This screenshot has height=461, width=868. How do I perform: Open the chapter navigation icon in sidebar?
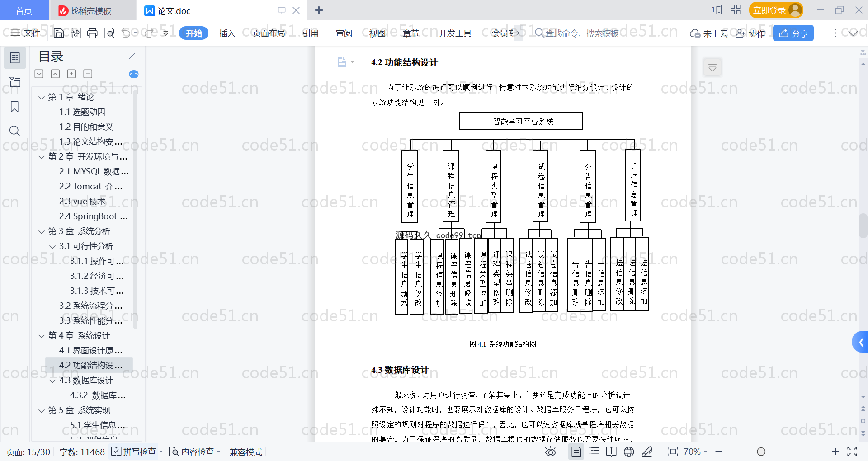click(x=15, y=82)
